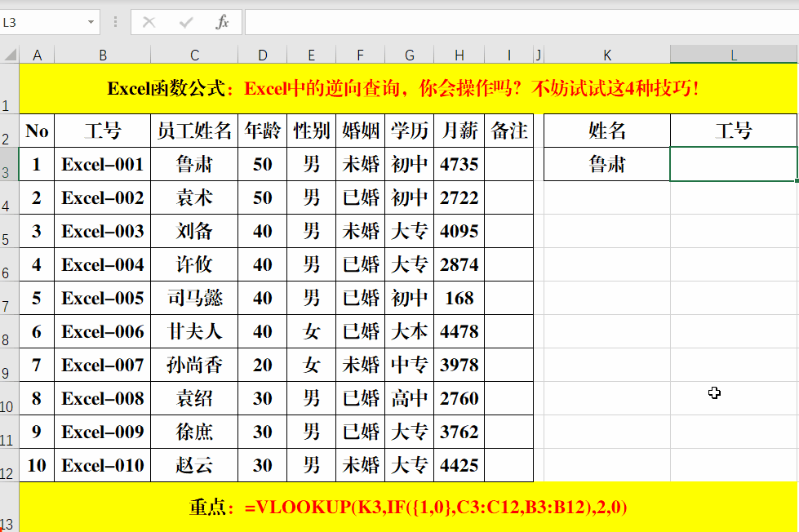Click the 备注 header cell

pyautogui.click(x=509, y=131)
